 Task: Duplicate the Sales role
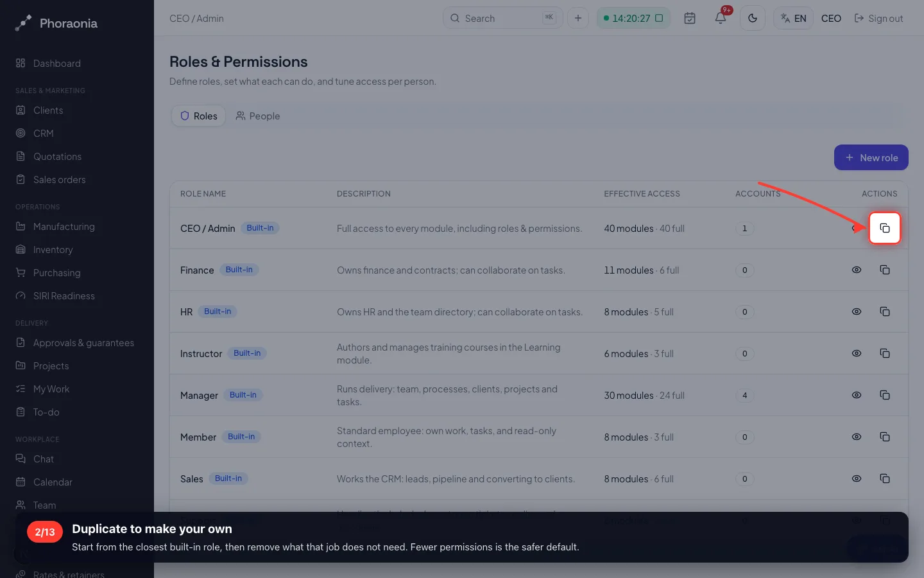tap(885, 478)
